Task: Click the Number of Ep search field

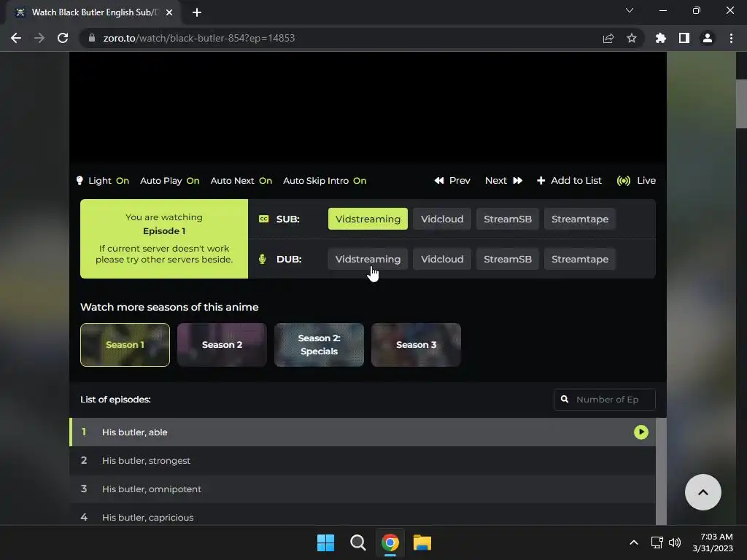Action: pyautogui.click(x=605, y=400)
